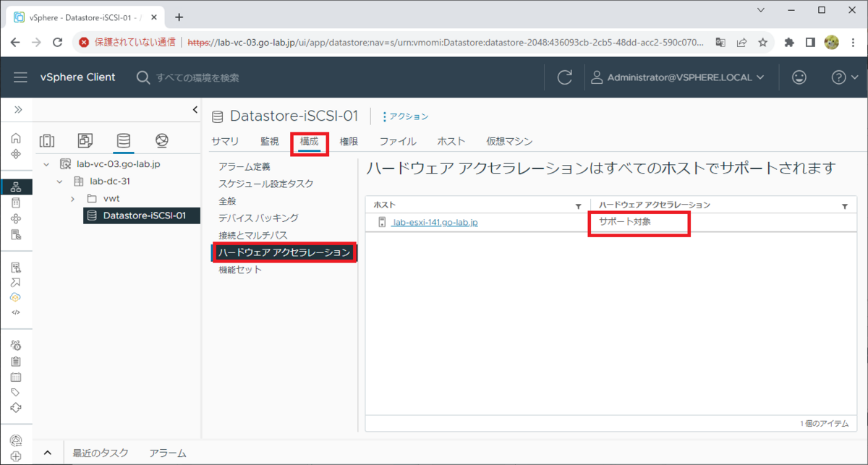Select デバイス バッキング in the configure menu
868x465 pixels.
pyautogui.click(x=257, y=218)
